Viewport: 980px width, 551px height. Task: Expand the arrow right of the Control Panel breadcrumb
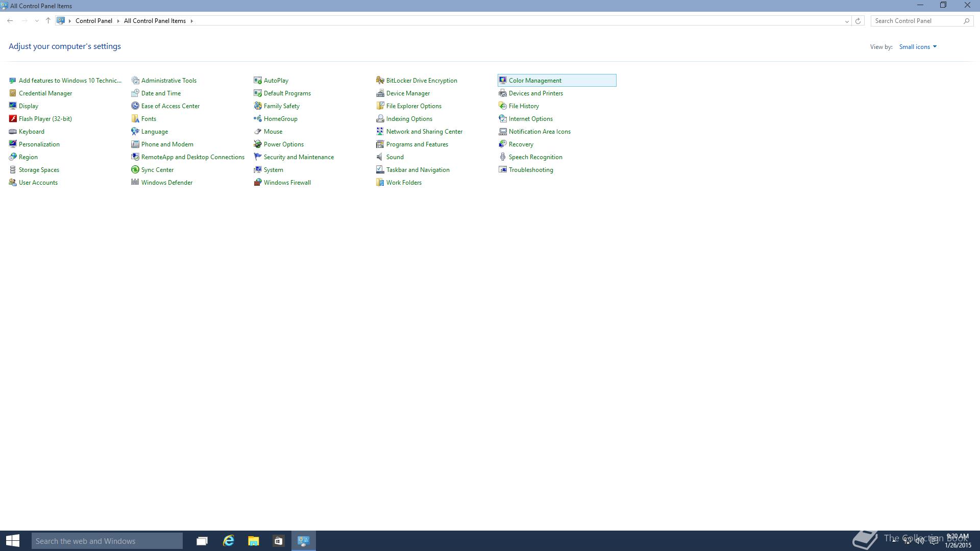coord(118,21)
